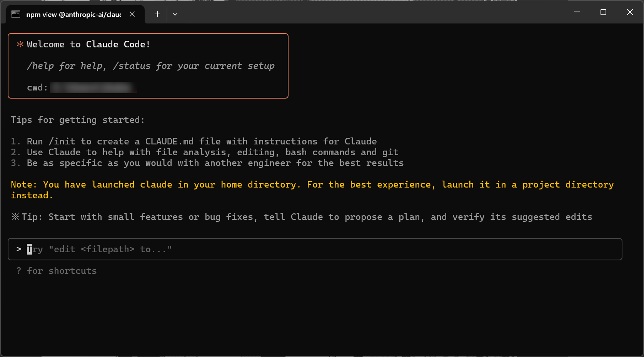Click the '/help for help' hint text
This screenshot has height=357, width=644.
(66, 66)
